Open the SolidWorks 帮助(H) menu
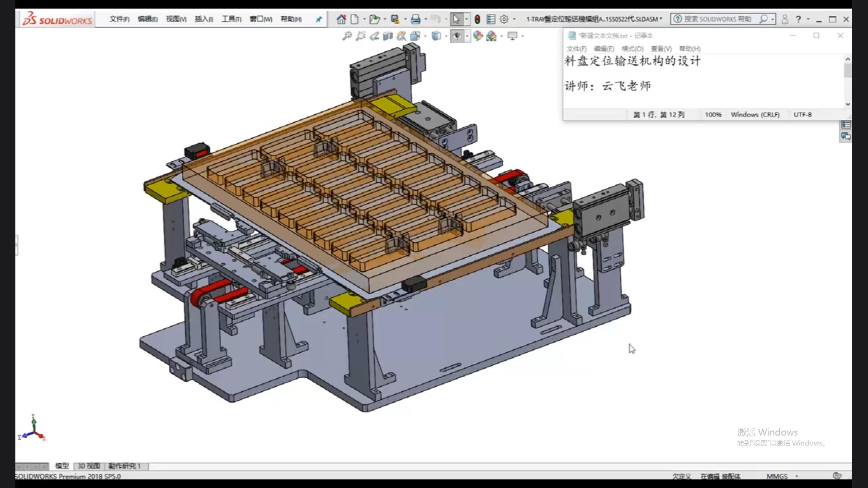The height and width of the screenshot is (488, 868). click(x=291, y=19)
